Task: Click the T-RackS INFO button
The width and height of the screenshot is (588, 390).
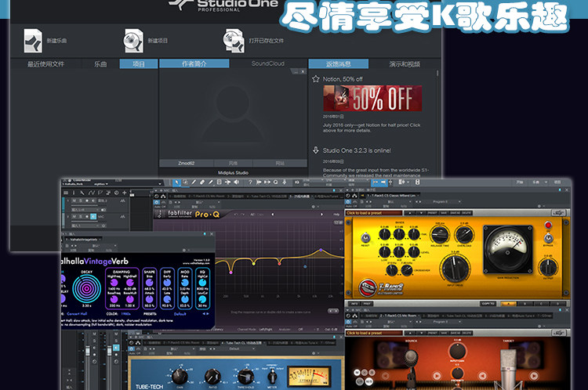Action: (x=354, y=303)
